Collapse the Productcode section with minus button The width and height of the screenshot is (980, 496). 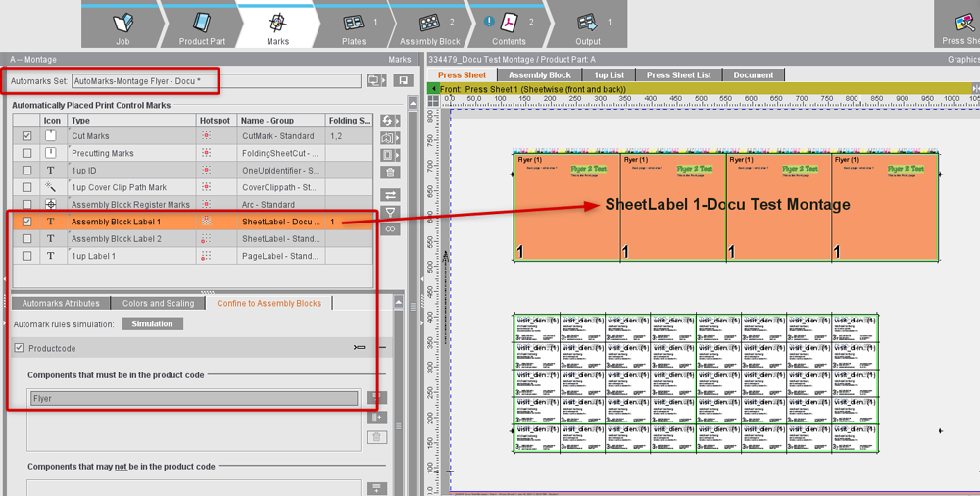point(382,348)
